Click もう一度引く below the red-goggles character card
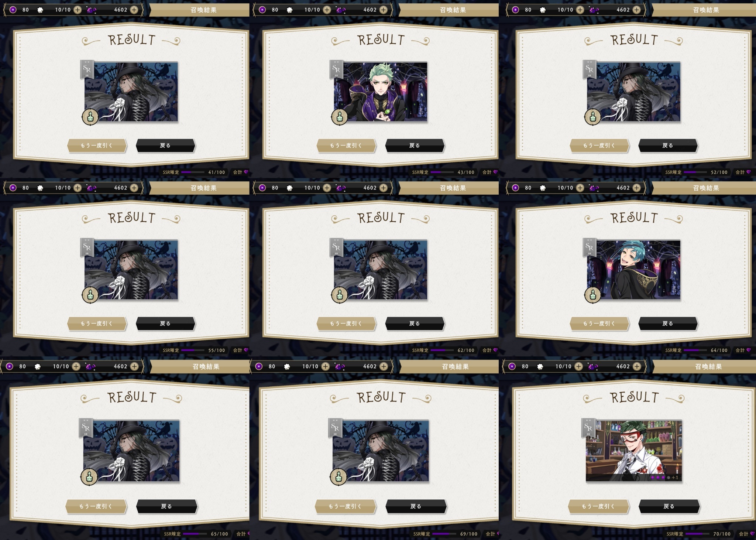The height and width of the screenshot is (540, 756). (598, 506)
